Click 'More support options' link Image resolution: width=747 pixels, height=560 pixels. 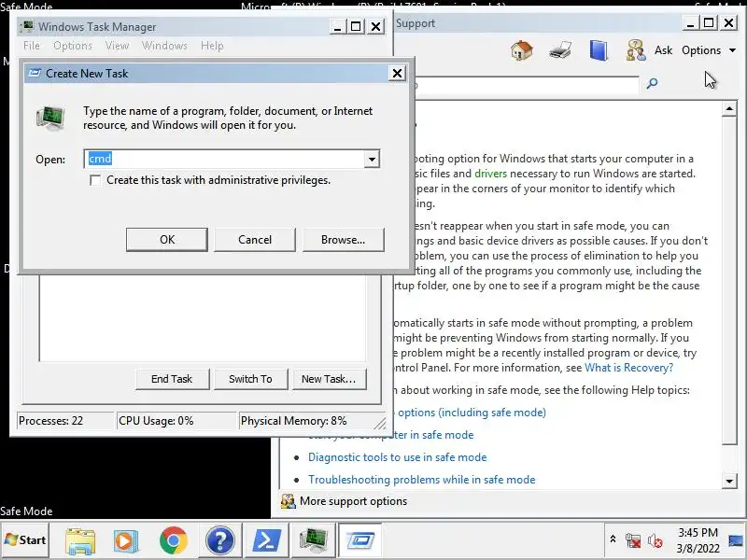coord(354,501)
